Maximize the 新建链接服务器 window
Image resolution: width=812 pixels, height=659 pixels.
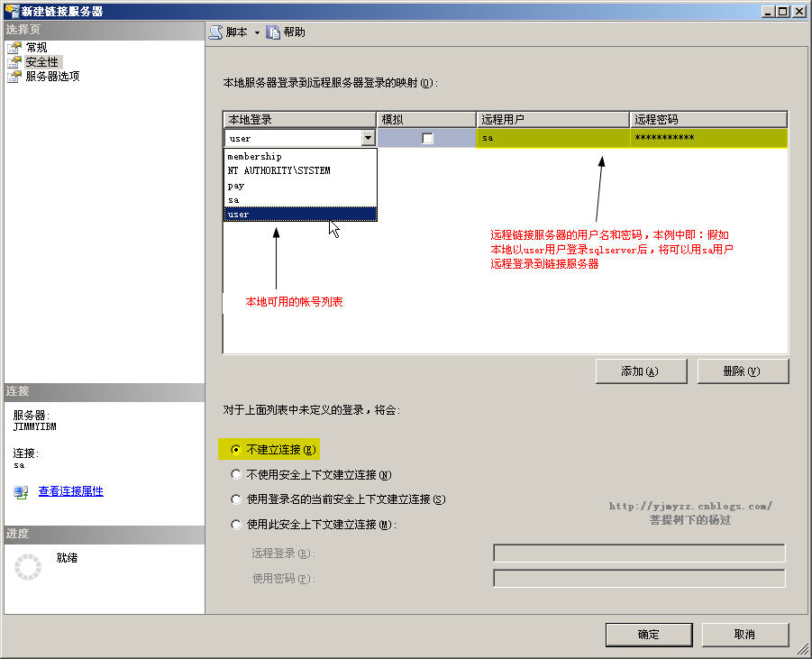[x=783, y=11]
